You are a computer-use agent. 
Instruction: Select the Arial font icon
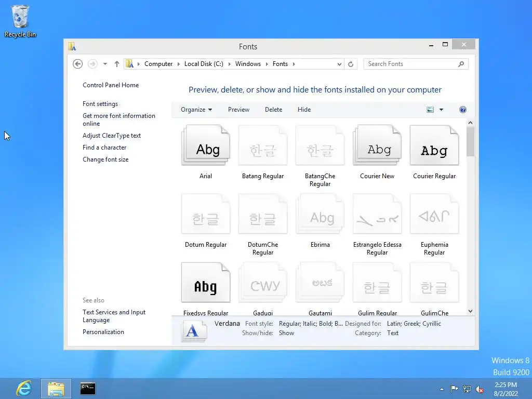206,145
